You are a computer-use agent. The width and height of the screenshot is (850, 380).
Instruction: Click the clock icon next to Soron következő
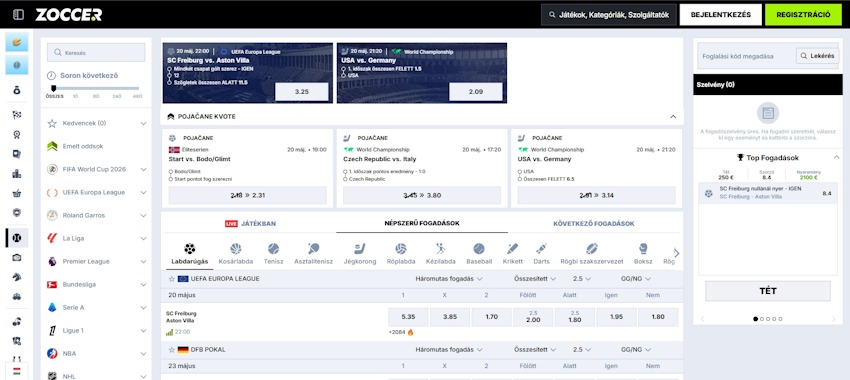[51, 75]
